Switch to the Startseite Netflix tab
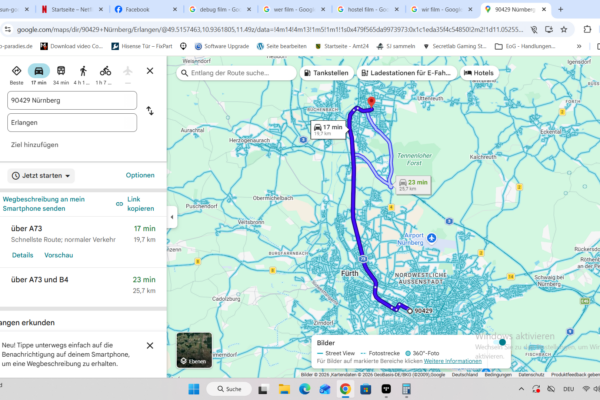 click(x=72, y=9)
